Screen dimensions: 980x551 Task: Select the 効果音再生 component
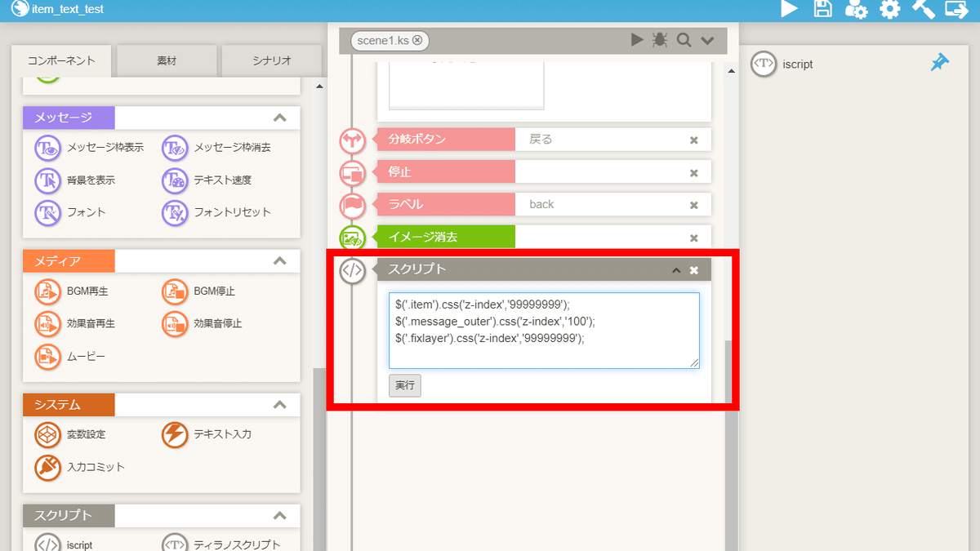coord(76,323)
